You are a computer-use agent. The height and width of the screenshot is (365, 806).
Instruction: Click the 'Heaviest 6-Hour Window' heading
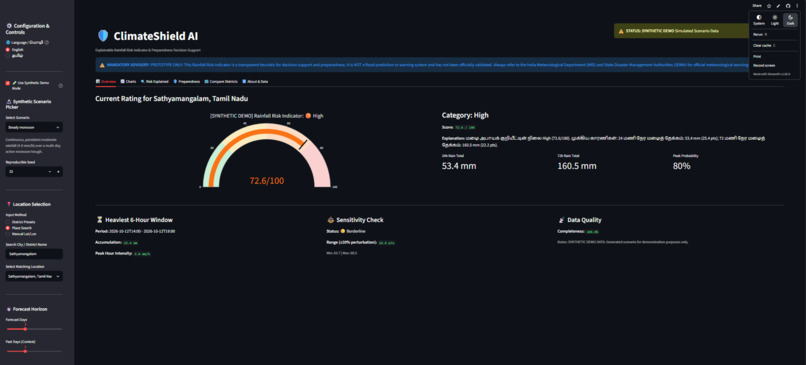pos(134,220)
